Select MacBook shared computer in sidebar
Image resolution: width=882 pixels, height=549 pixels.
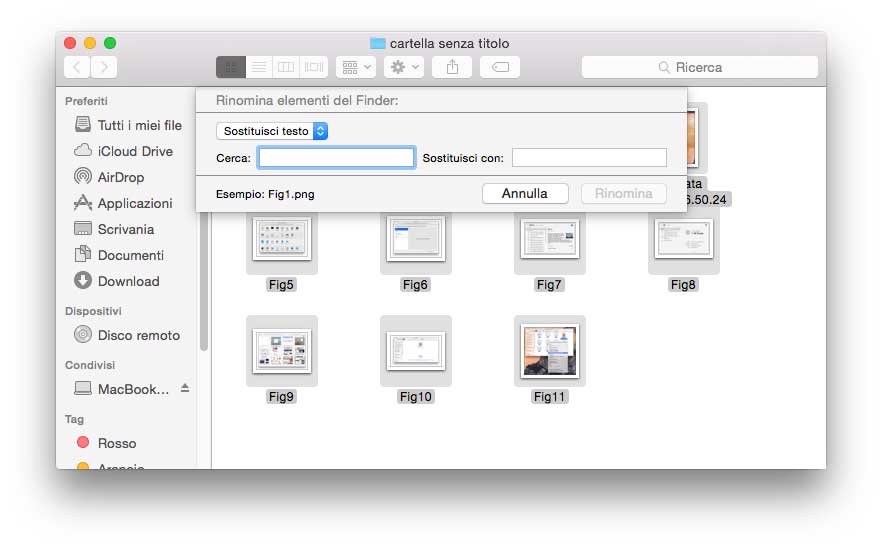[122, 389]
